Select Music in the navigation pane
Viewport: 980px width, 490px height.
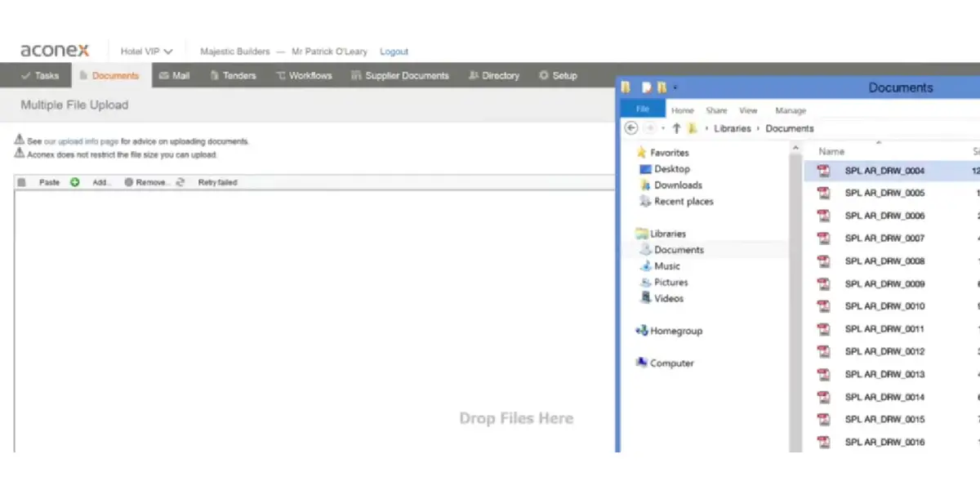[x=660, y=266]
